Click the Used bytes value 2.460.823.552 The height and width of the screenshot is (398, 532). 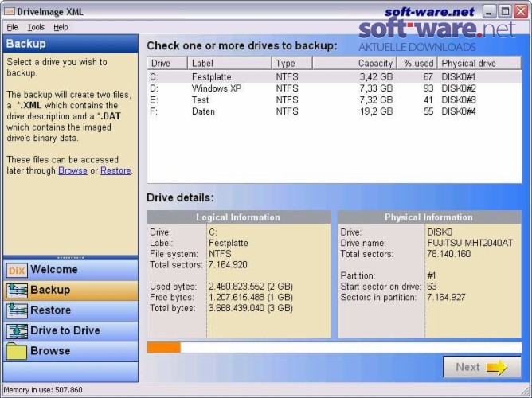click(250, 287)
